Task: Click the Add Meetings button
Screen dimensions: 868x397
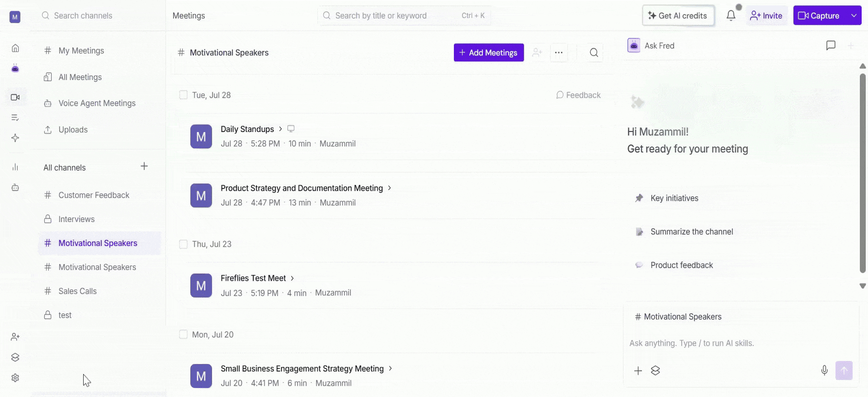Action: 489,53
